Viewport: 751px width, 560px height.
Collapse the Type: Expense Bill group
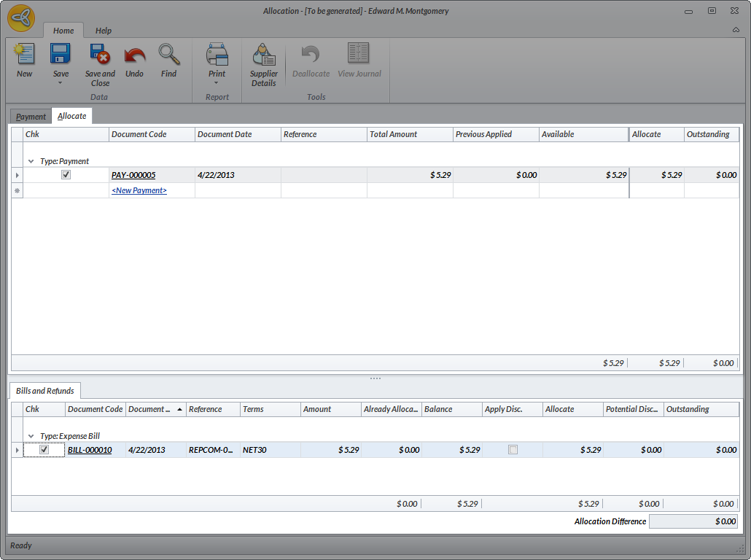point(31,436)
